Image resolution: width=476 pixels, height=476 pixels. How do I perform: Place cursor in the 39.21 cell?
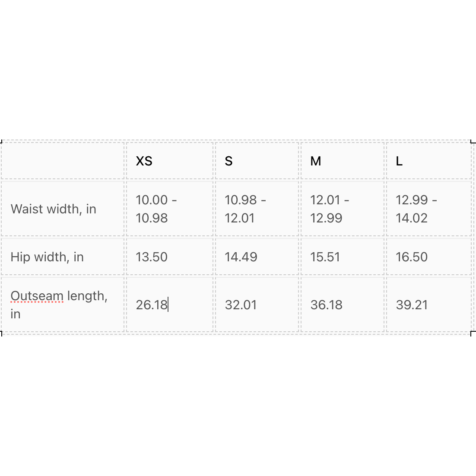(x=412, y=305)
